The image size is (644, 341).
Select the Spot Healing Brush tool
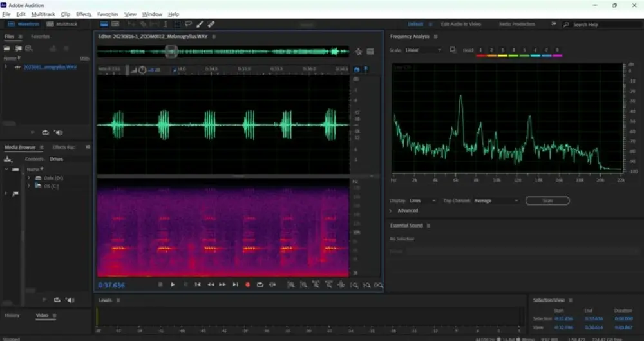[211, 24]
